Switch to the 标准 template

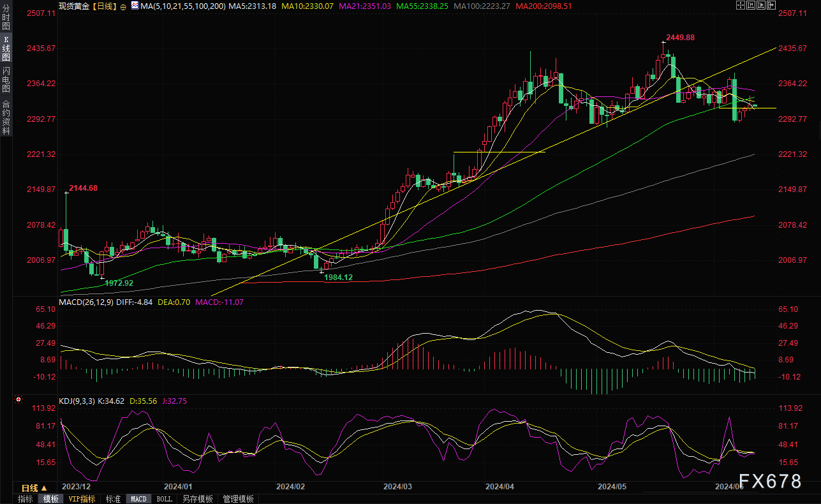(x=113, y=499)
